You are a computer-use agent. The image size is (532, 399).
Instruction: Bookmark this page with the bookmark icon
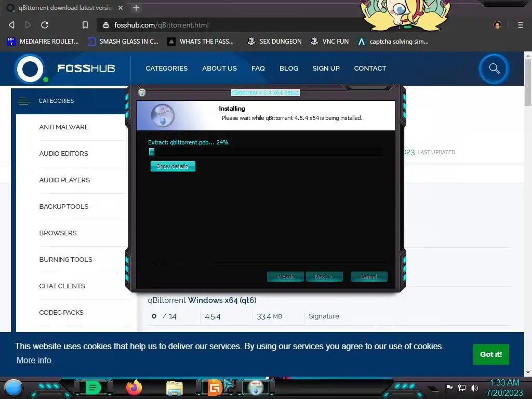[x=85, y=25]
